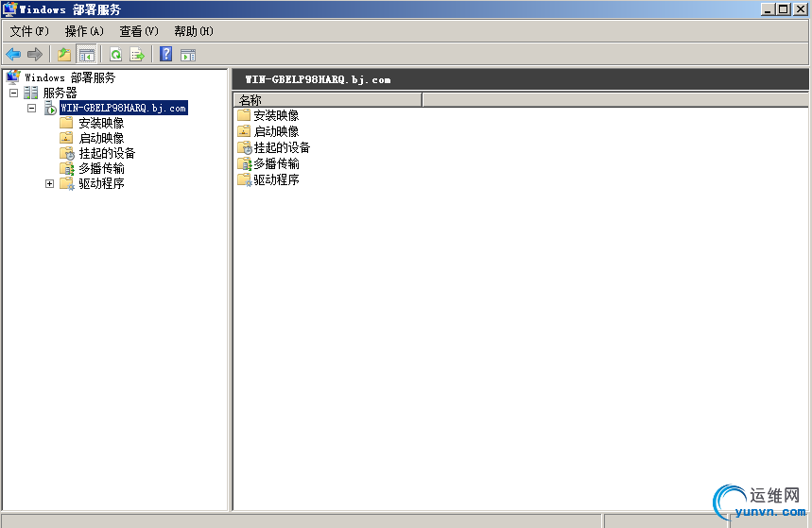The height and width of the screenshot is (528, 812).
Task: Click the Forward arrow toolbar icon
Action: click(x=35, y=54)
